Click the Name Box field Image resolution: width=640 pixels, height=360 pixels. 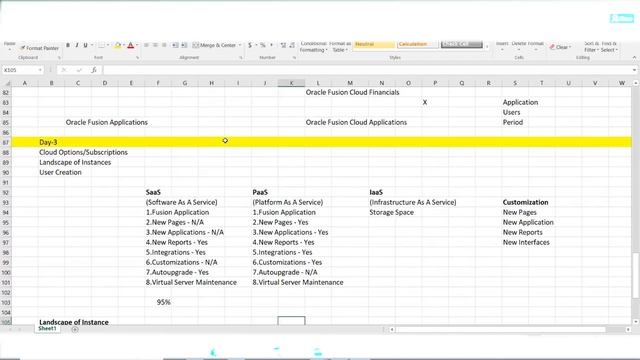click(x=20, y=70)
